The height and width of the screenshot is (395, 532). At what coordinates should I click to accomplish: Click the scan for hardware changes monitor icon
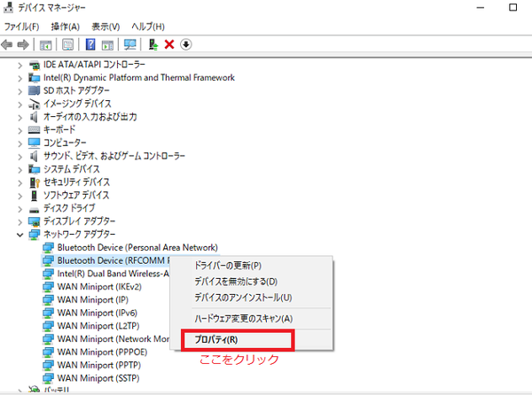[130, 44]
